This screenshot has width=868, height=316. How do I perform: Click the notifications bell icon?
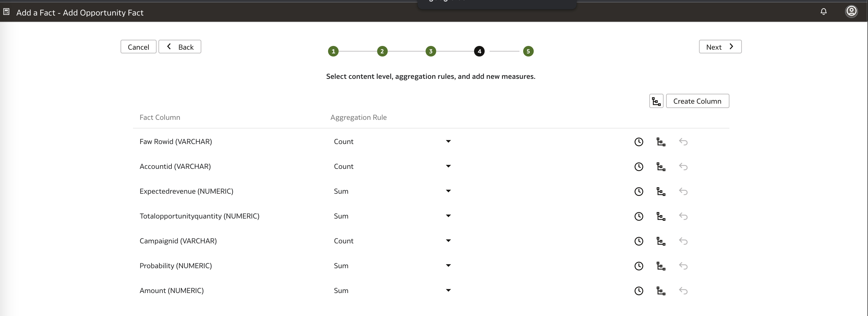823,12
